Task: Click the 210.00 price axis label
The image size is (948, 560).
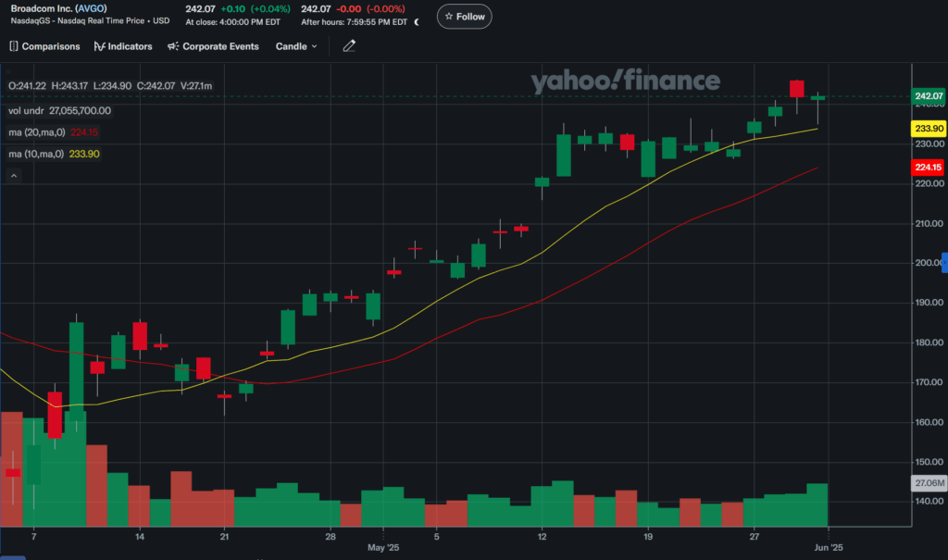Action: [x=929, y=224]
